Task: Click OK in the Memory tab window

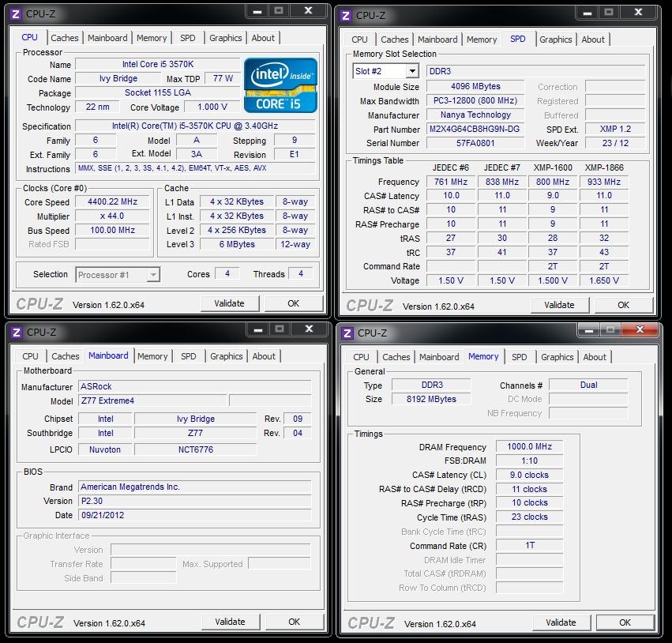Action: pyautogui.click(x=625, y=622)
